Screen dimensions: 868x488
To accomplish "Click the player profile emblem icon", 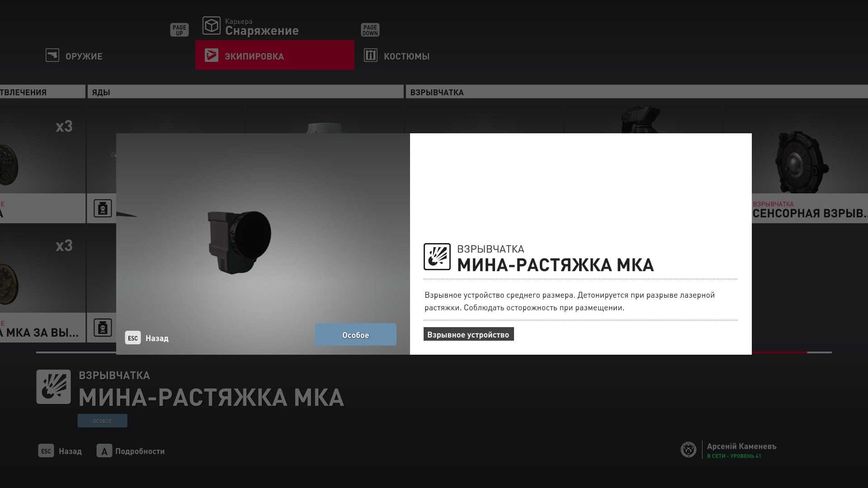I will tap(688, 450).
